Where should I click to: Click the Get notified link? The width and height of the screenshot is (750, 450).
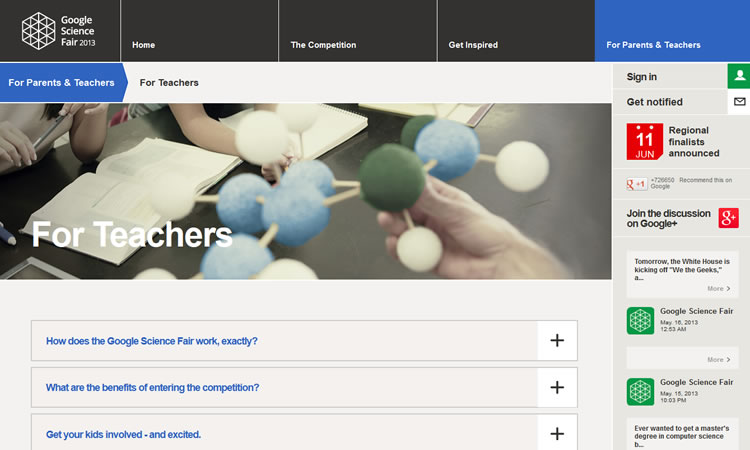[654, 102]
